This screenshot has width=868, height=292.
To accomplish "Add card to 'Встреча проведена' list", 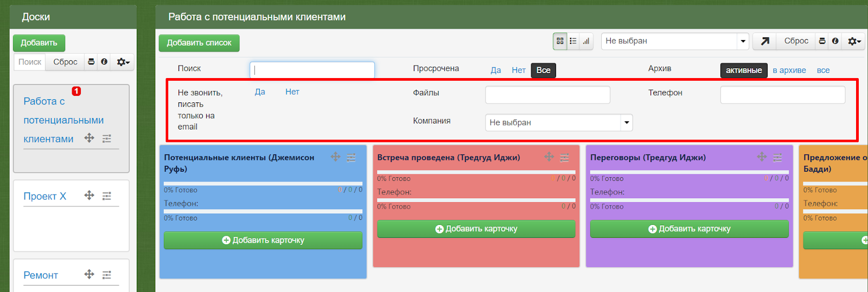I will [476, 229].
